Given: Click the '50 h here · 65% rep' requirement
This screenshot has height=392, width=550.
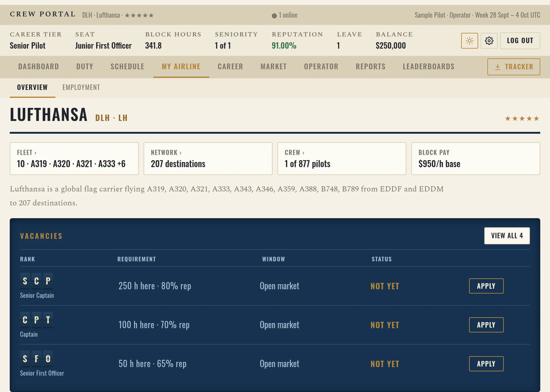Looking at the screenshot, I should [x=152, y=364].
